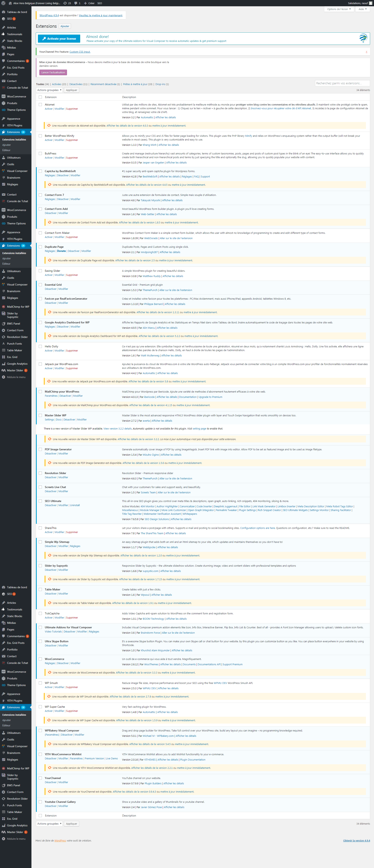This screenshot has height=868, width=374.
Task: Tick the Akismet plugin checkbox
Action: tap(40, 105)
